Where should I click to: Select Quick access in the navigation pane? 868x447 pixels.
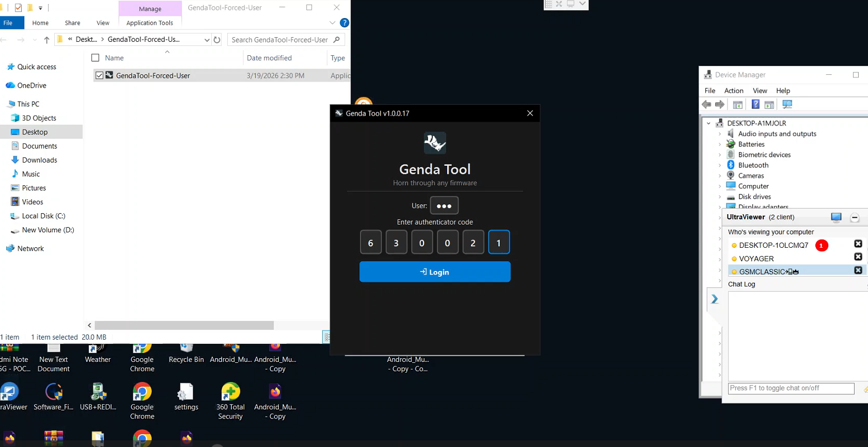[x=37, y=67]
